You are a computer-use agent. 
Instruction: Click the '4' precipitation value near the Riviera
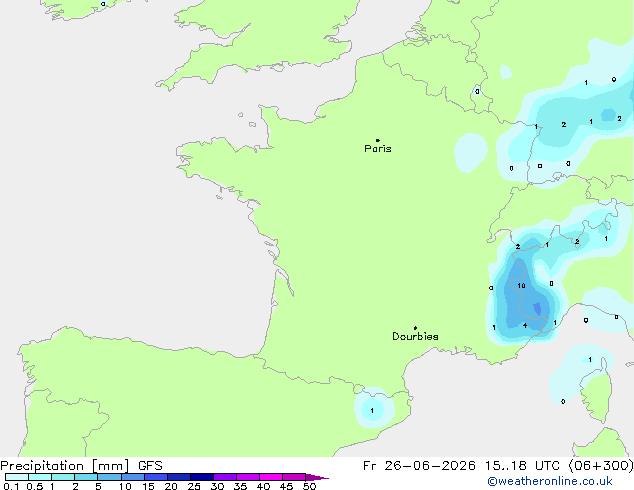point(525,325)
